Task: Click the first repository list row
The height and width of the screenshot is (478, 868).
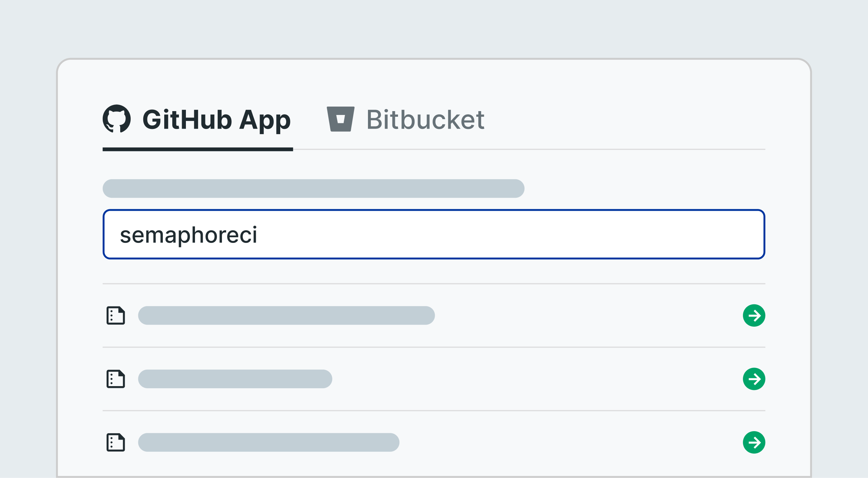Action: (x=434, y=316)
